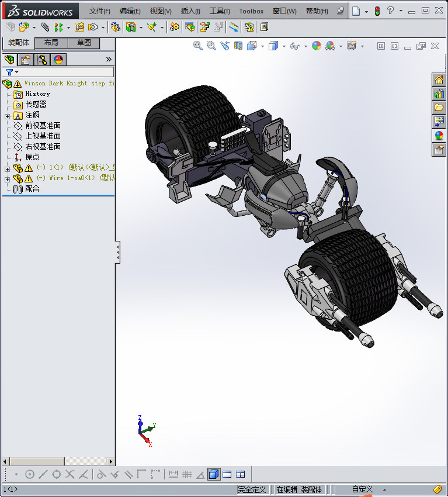Viewport: 448px width, 497px height.
Task: Click the Mate paperclip icon in the toolbar
Action: click(x=45, y=27)
